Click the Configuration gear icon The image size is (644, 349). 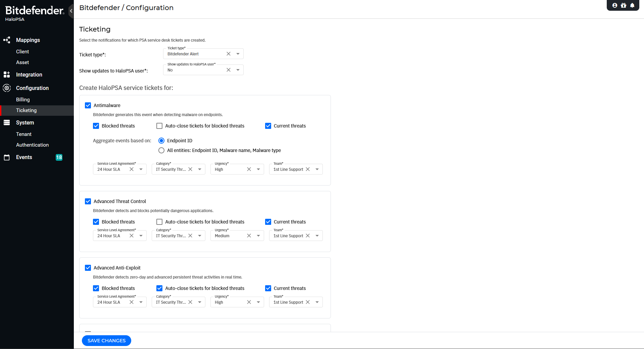(7, 88)
